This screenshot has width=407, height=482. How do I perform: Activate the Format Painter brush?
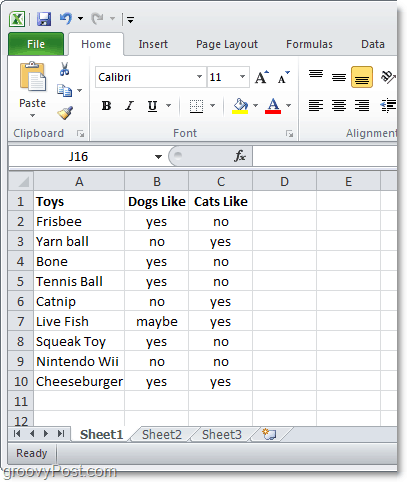pos(65,113)
